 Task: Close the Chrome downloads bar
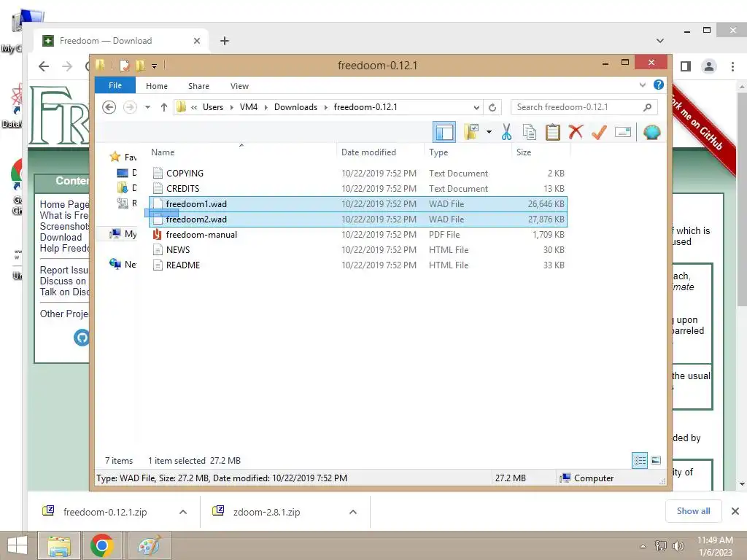[x=735, y=511]
